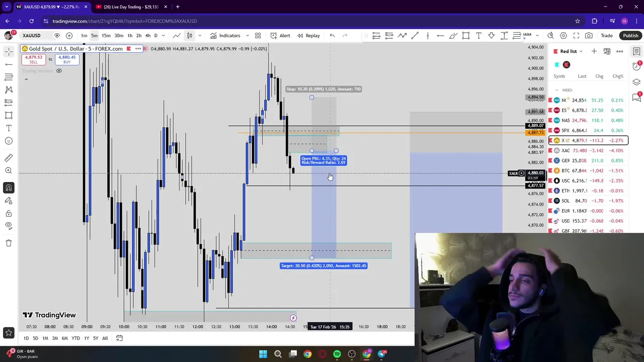Enter fullscreen mode icon
This screenshot has height=362, width=644.
(576, 36)
